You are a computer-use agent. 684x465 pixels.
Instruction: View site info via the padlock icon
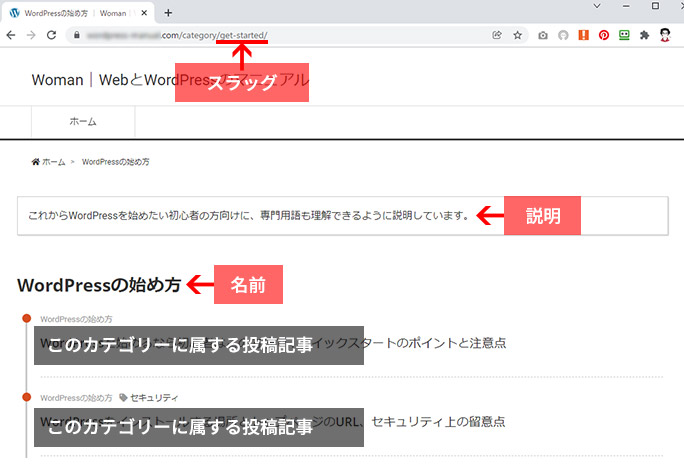coord(77,35)
